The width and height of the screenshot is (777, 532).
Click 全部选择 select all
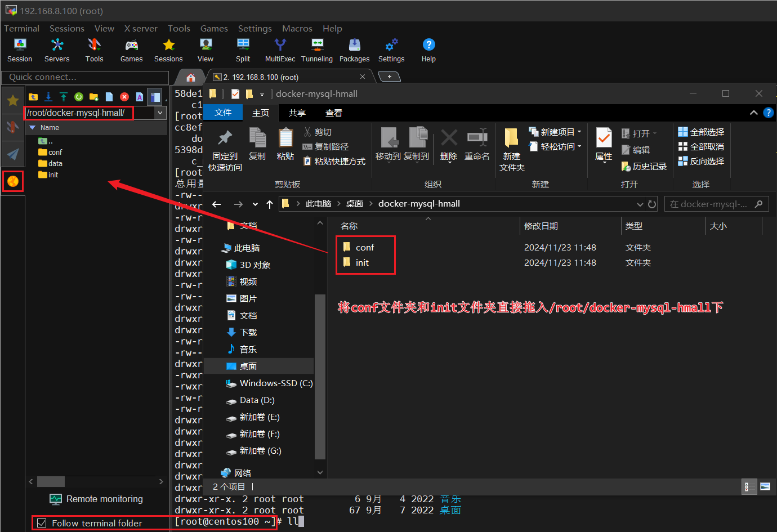(701, 132)
